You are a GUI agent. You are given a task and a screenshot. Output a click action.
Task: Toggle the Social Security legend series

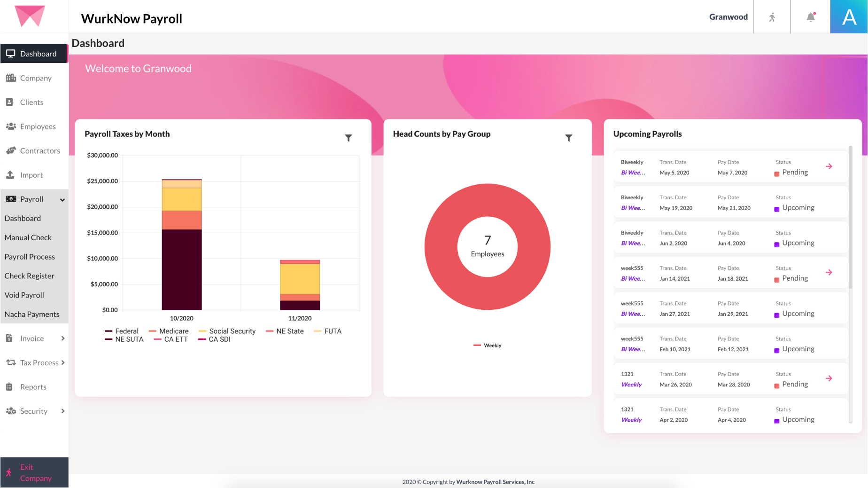pos(227,331)
